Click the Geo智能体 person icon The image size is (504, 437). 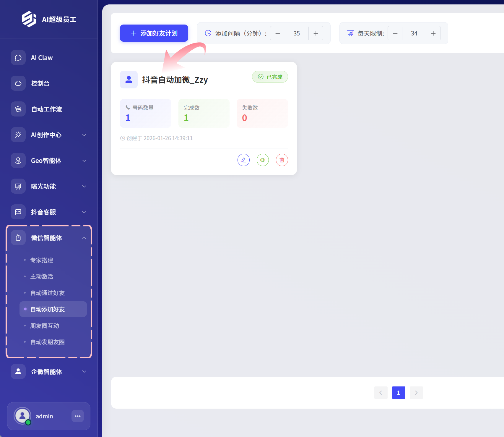(18, 160)
